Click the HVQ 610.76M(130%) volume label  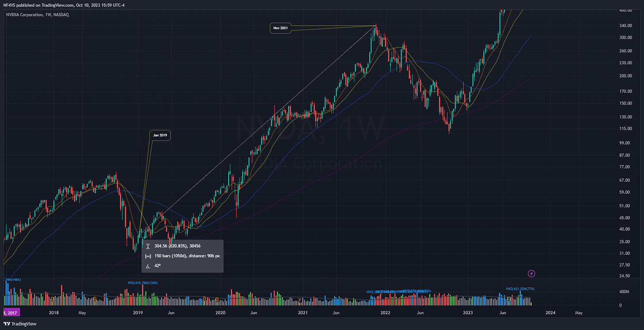143,283
